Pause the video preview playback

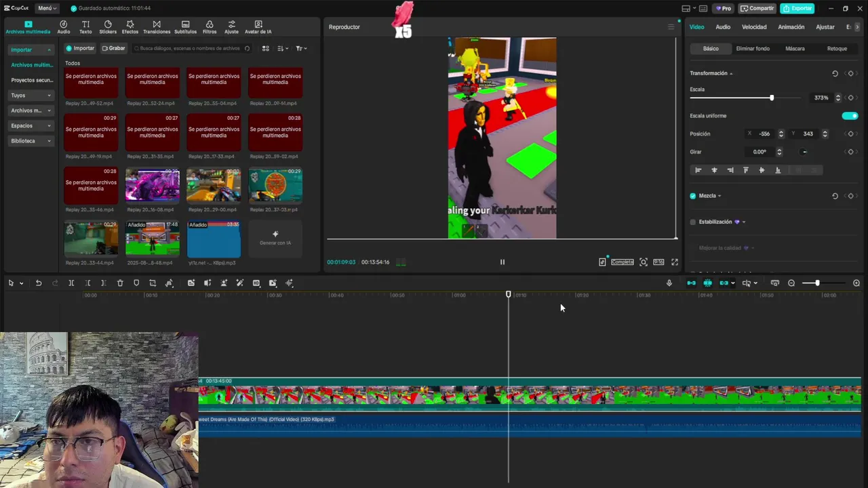502,262
